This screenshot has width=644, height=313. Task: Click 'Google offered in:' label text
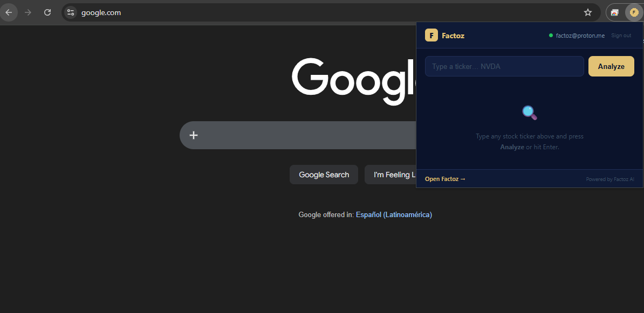pyautogui.click(x=326, y=214)
